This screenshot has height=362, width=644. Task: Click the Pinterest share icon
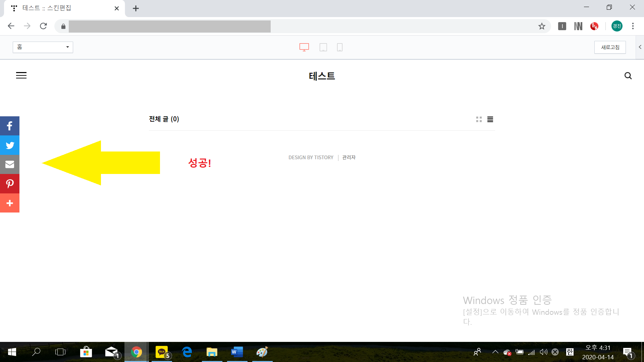pyautogui.click(x=10, y=184)
